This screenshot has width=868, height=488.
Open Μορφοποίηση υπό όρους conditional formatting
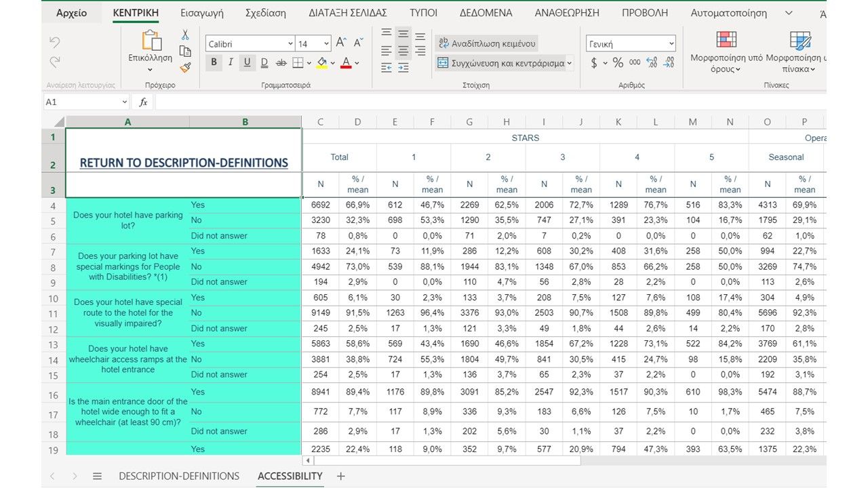click(x=726, y=52)
